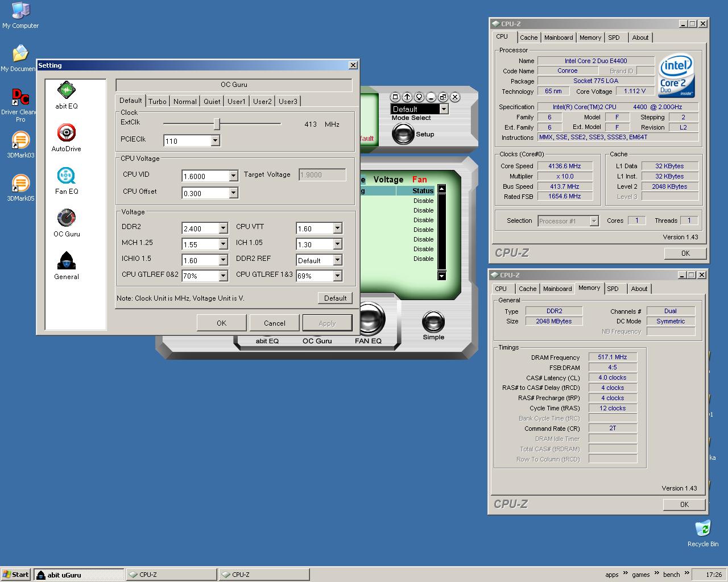Viewport: 728px width, 582px height.
Task: Expand the MCH 1.25 voltage dropdown
Action: click(223, 244)
